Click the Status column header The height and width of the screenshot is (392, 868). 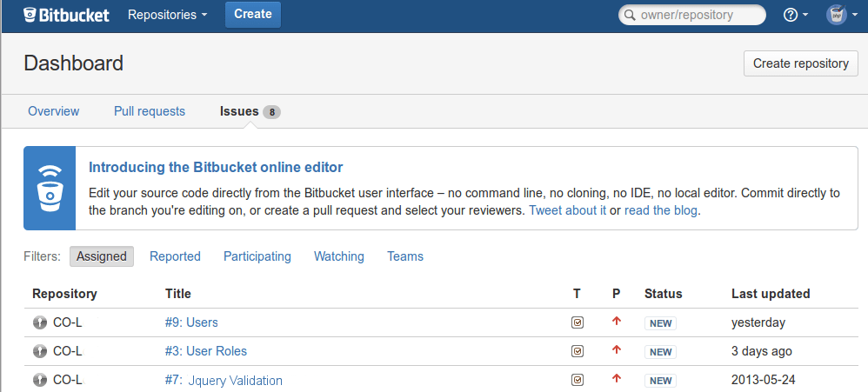pyautogui.click(x=664, y=294)
